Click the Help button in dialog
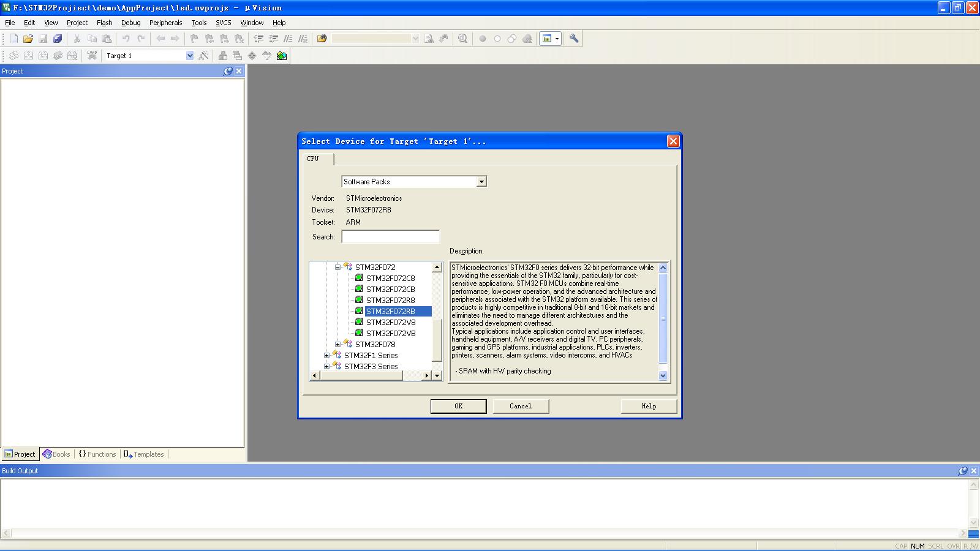This screenshot has width=980, height=551. click(x=649, y=406)
